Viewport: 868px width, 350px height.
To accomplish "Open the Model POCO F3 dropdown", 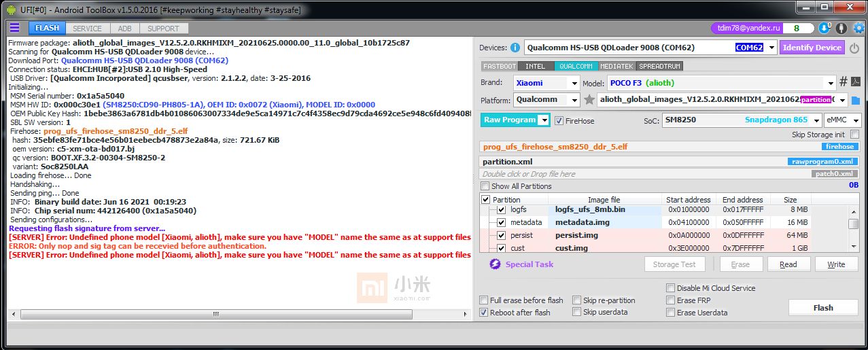I will (829, 83).
